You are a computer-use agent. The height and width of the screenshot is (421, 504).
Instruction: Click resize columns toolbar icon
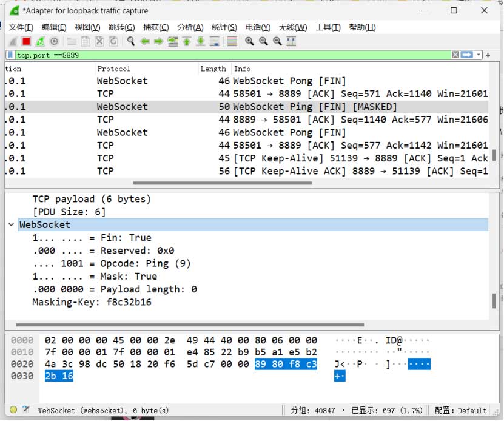click(291, 41)
